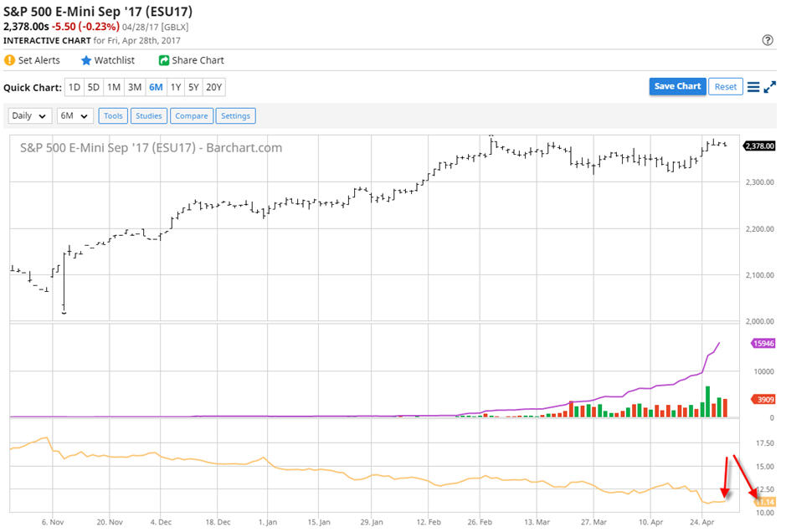The image size is (786, 532).
Task: Open the Studies menu
Action: tap(149, 115)
